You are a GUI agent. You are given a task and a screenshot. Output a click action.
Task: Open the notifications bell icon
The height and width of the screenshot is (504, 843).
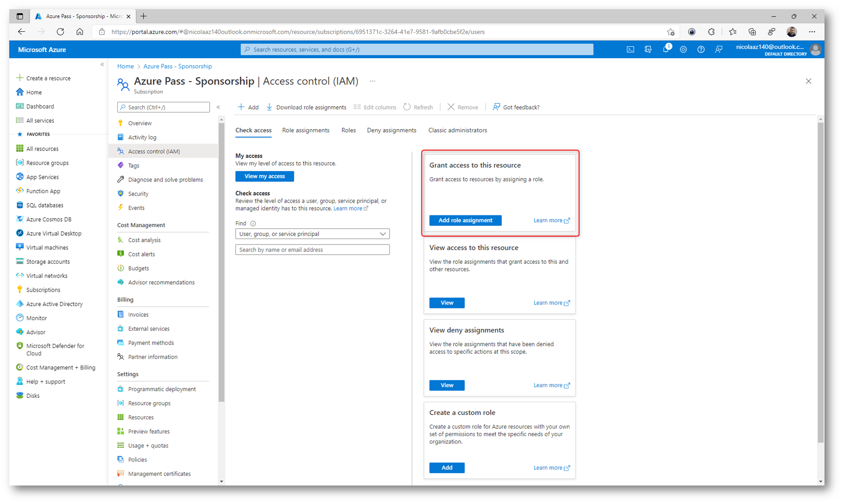point(665,50)
